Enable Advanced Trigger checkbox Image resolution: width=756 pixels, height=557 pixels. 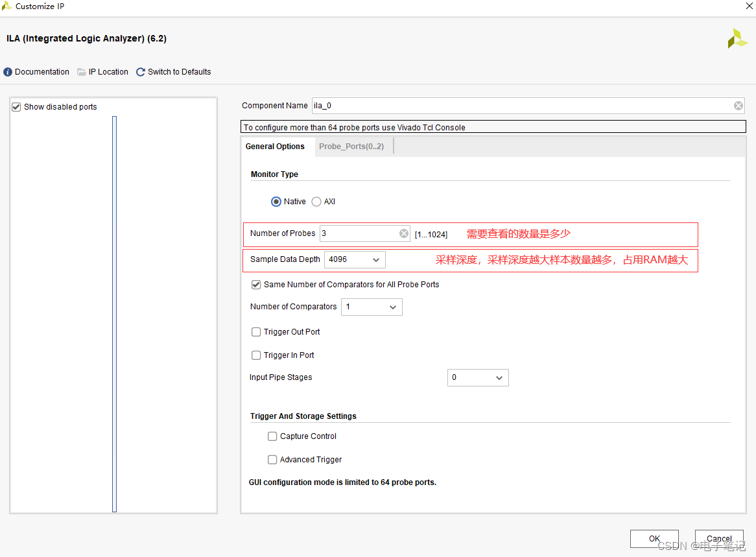[x=272, y=460]
